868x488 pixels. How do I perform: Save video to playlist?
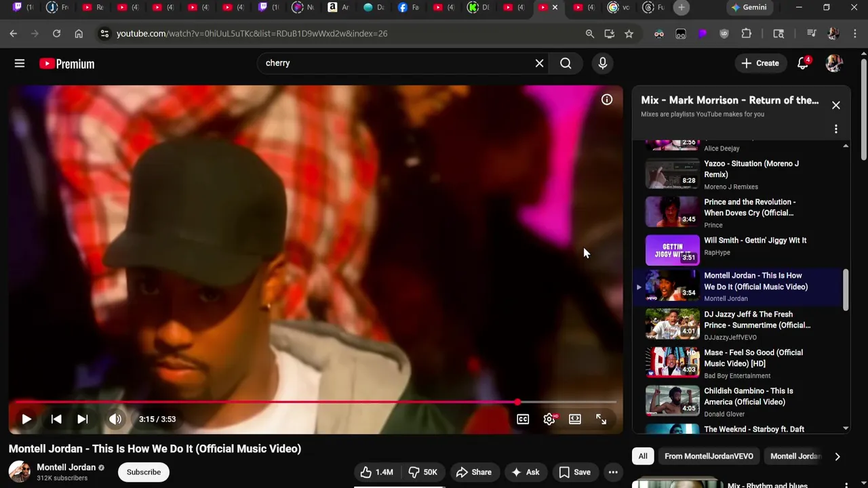574,472
